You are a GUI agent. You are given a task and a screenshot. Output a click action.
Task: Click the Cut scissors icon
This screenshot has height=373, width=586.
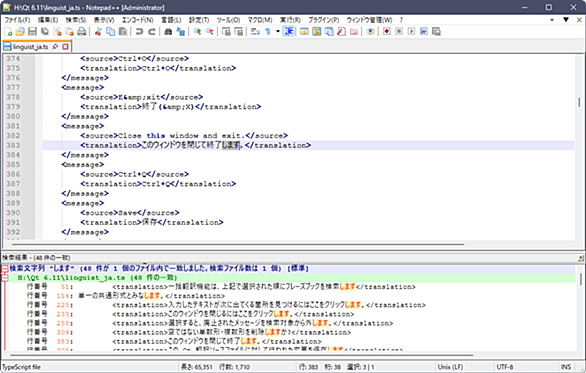[x=98, y=32]
